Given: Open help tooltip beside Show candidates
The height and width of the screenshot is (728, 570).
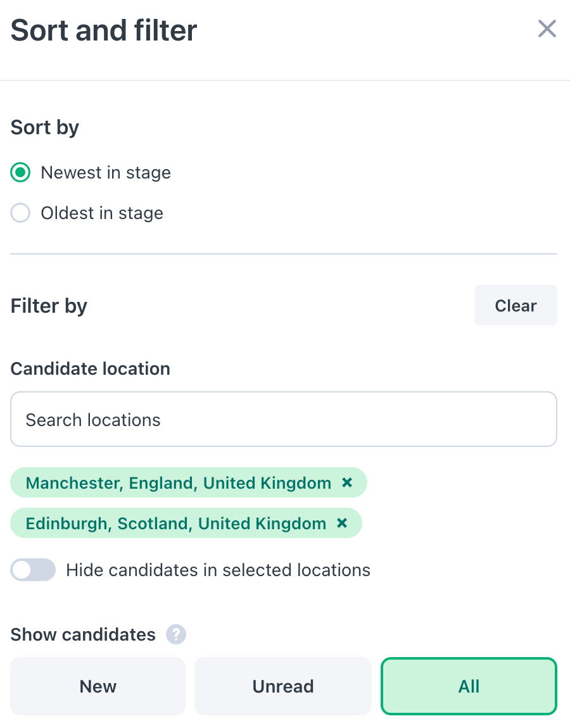Looking at the screenshot, I should click(176, 634).
